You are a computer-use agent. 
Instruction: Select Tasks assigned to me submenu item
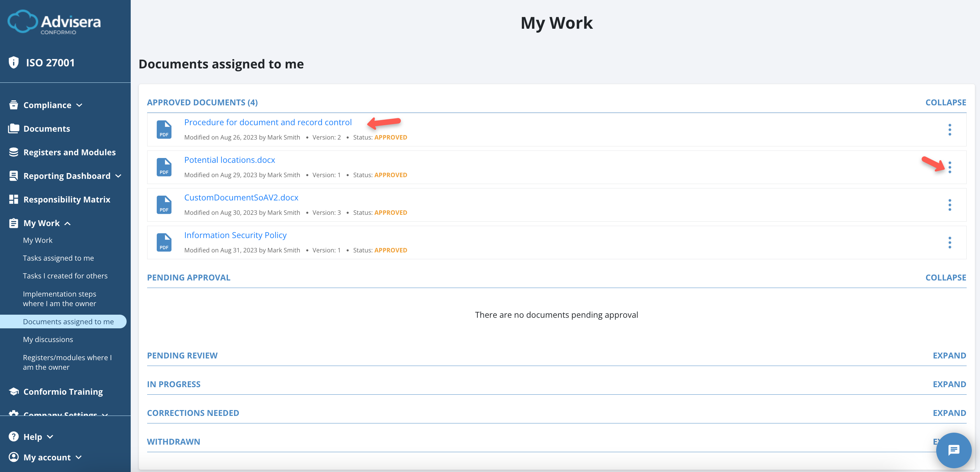coord(58,258)
